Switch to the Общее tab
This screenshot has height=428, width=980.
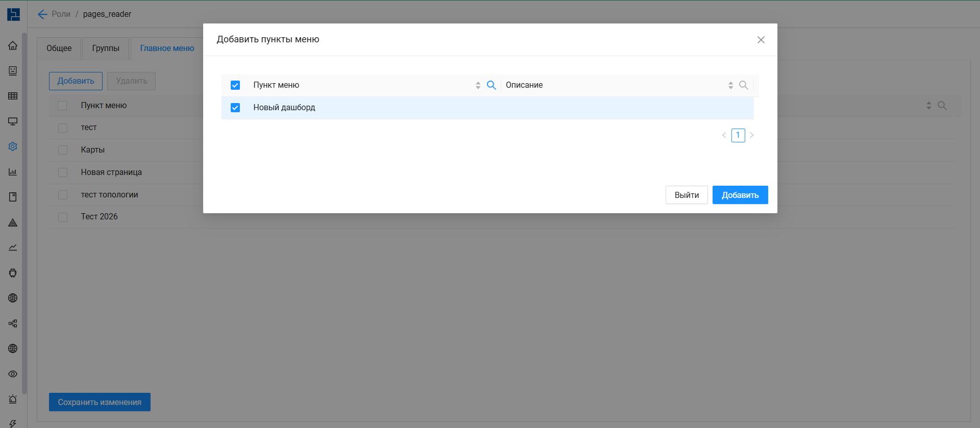tap(59, 48)
